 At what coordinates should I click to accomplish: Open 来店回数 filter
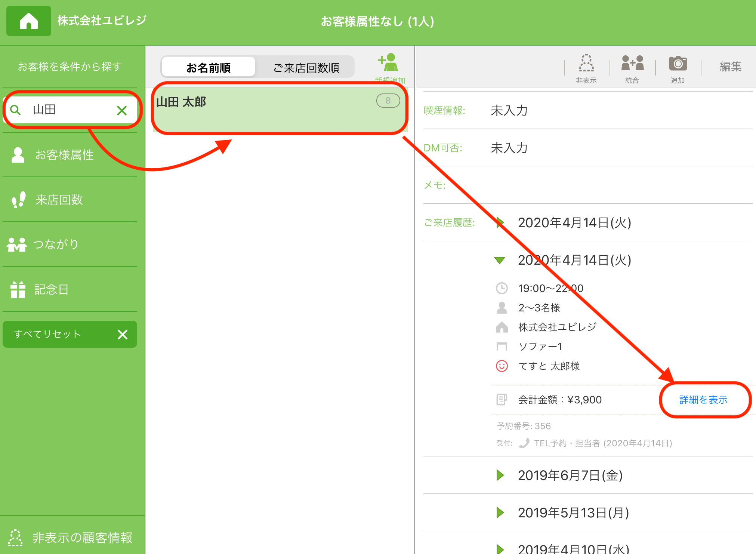(x=70, y=200)
